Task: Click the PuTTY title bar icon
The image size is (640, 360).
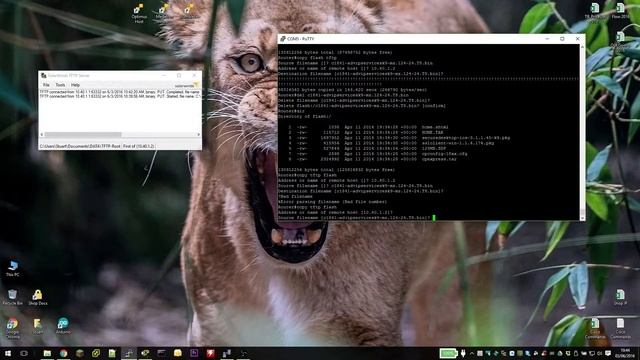Action: 282,39
